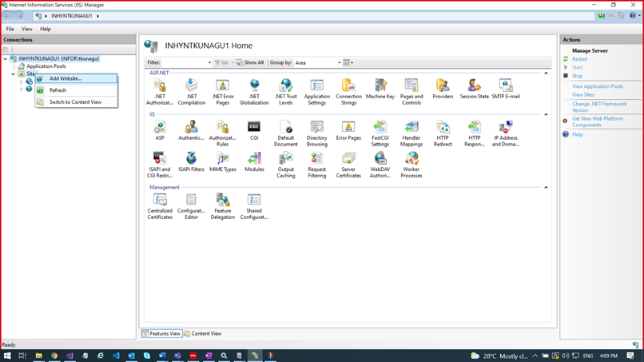Open the Server Certificates icon

348,160
